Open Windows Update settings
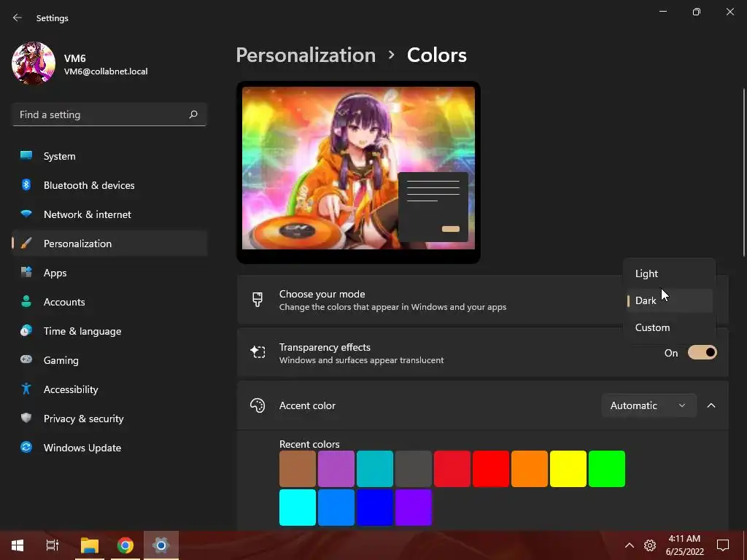The height and width of the screenshot is (560, 747). (109, 448)
